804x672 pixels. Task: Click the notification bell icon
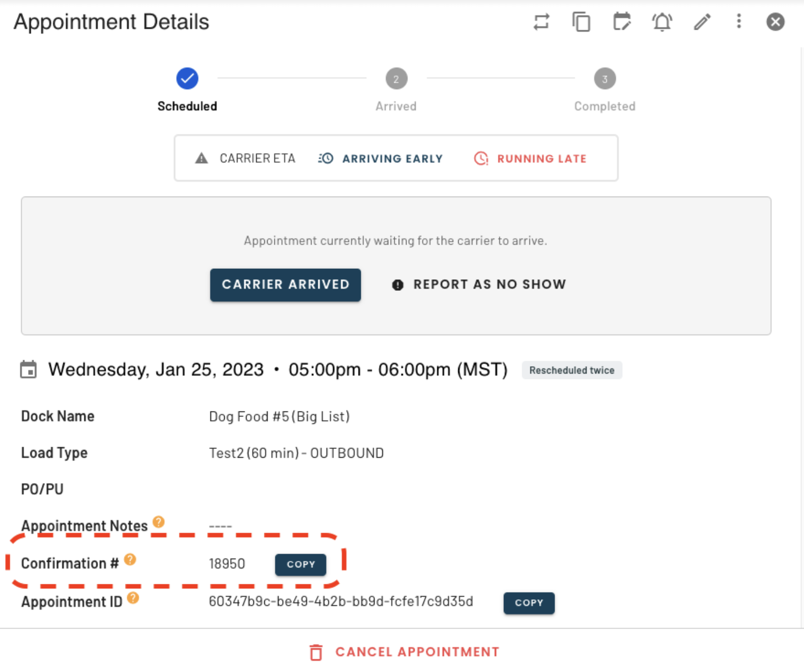coord(662,22)
